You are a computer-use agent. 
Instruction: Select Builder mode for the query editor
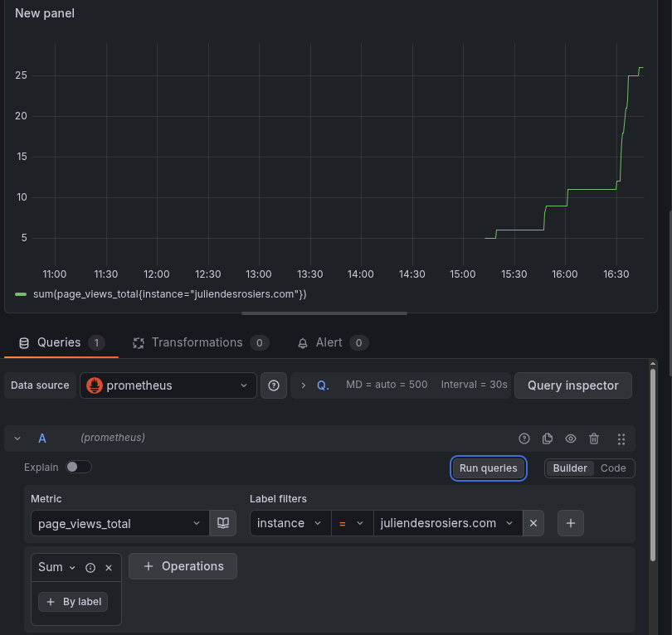[x=570, y=468]
